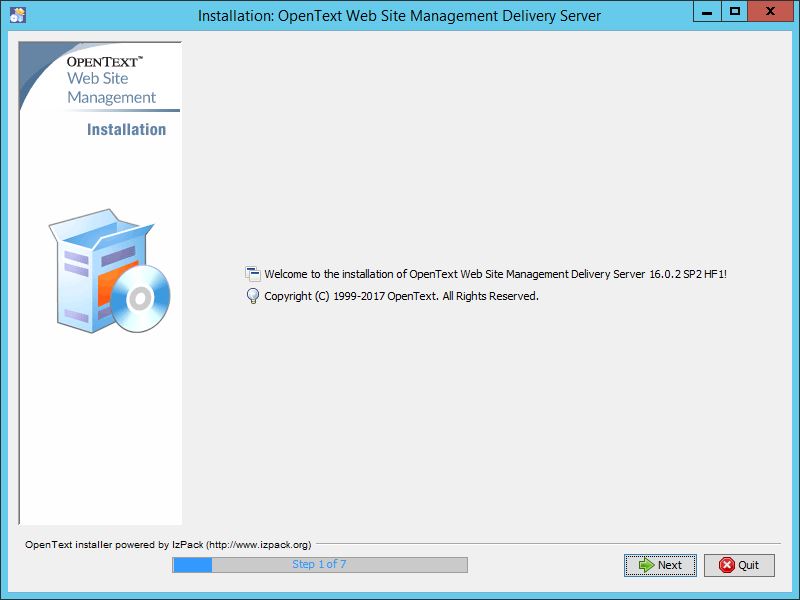Minimize the installer window
Image resolution: width=800 pixels, height=600 pixels.
pos(707,11)
